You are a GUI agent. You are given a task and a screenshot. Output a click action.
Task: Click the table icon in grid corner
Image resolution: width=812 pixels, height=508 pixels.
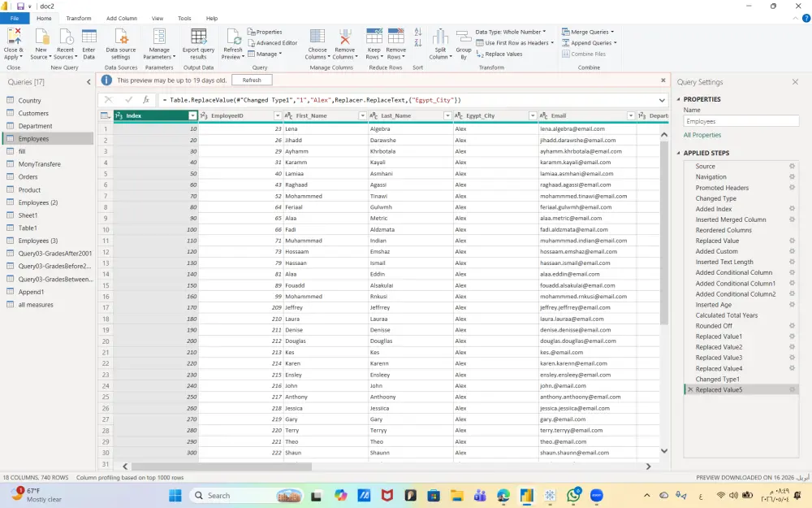(x=105, y=115)
